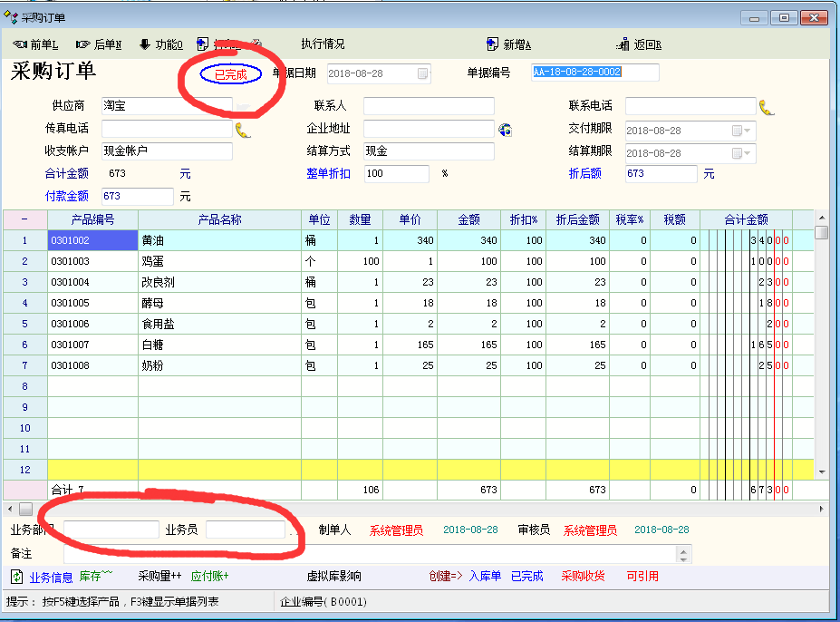Open the 功能 function menu

pos(160,44)
